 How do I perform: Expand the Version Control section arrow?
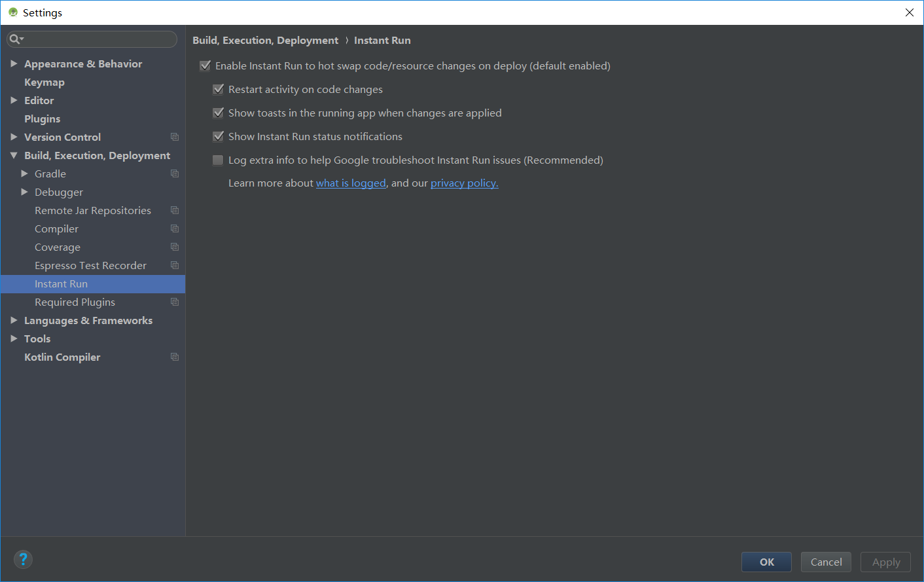coord(14,137)
